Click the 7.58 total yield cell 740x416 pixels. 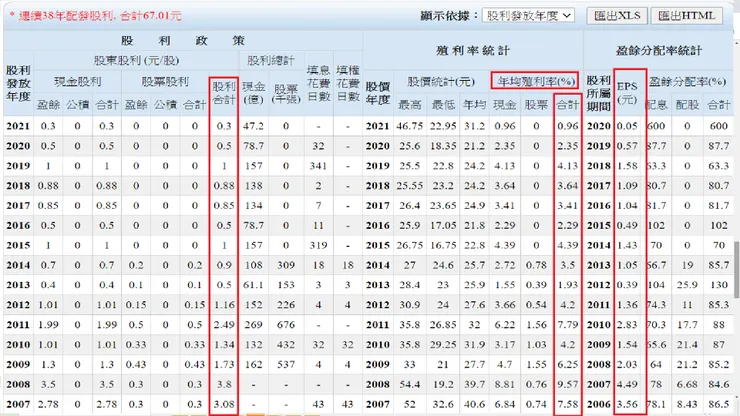(x=567, y=404)
